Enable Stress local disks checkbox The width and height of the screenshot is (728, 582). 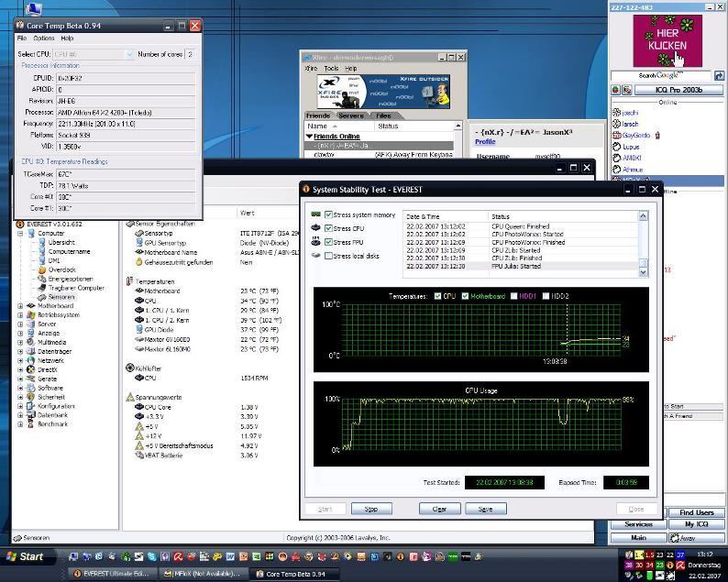pyautogui.click(x=329, y=256)
